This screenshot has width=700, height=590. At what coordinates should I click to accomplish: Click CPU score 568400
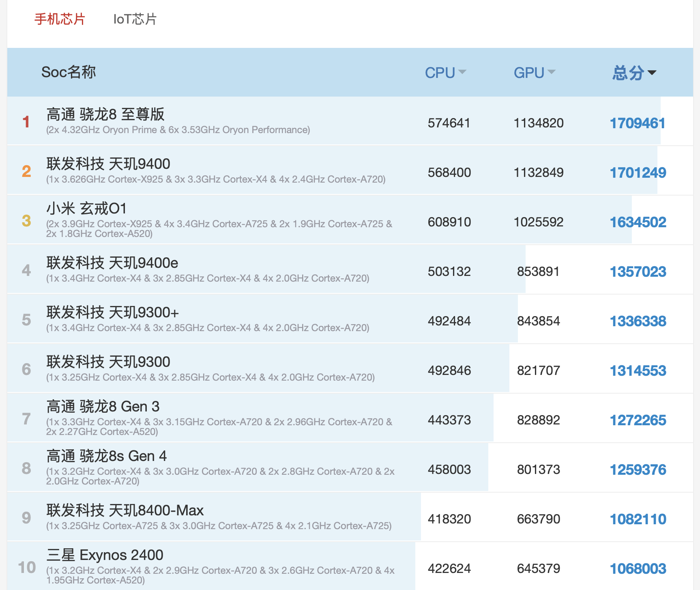pos(449,172)
